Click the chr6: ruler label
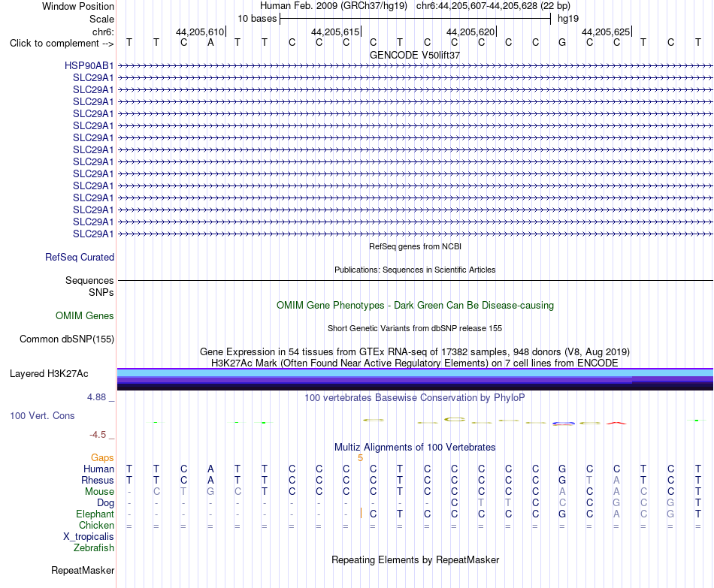Image resolution: width=714 pixels, height=588 pixels. pos(103,32)
